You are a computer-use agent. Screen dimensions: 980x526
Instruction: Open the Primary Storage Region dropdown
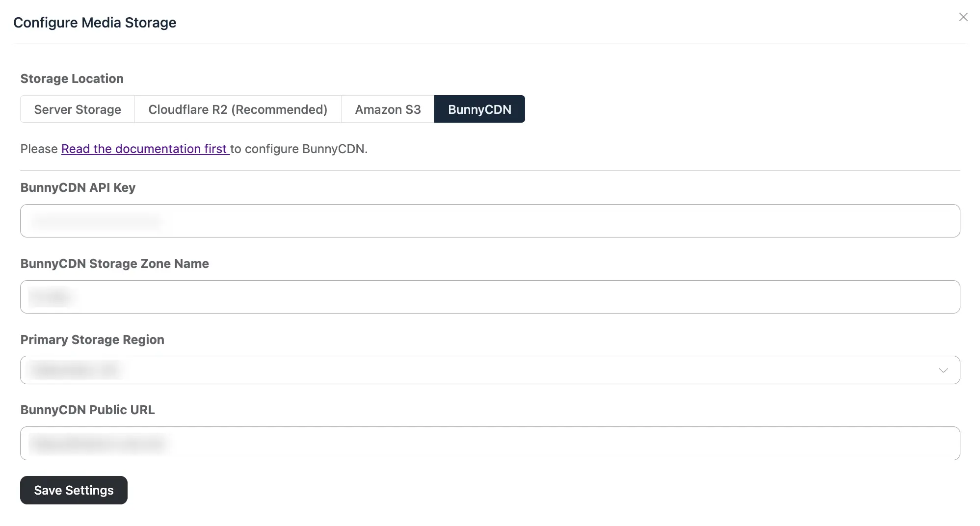pos(490,370)
